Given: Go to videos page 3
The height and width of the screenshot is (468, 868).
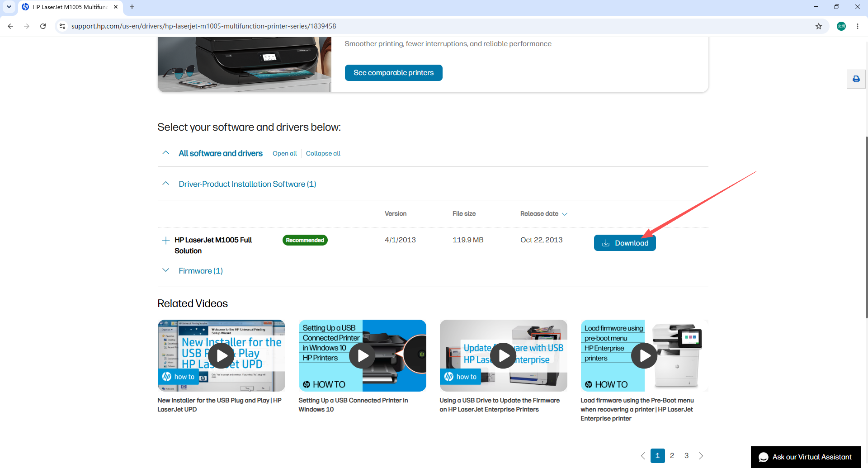Looking at the screenshot, I should tap(687, 456).
